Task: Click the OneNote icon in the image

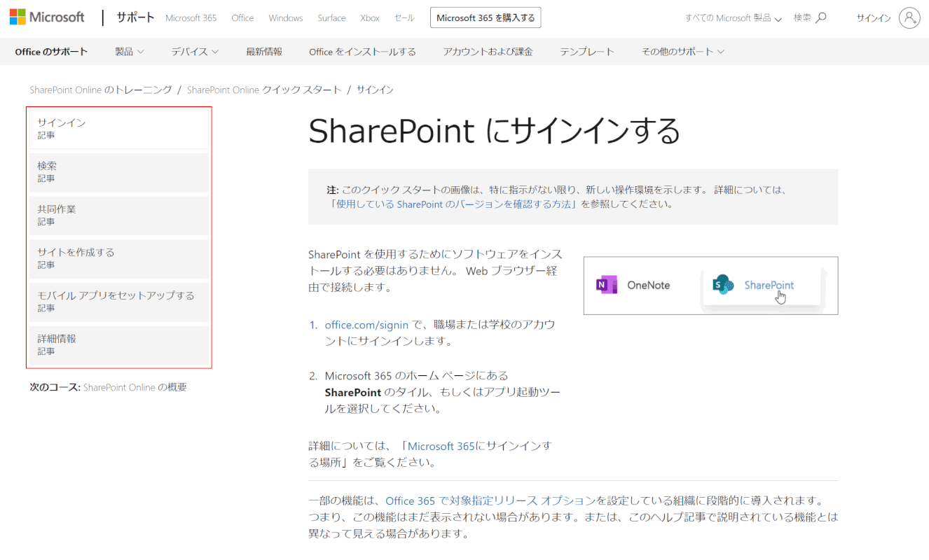Action: [x=607, y=285]
